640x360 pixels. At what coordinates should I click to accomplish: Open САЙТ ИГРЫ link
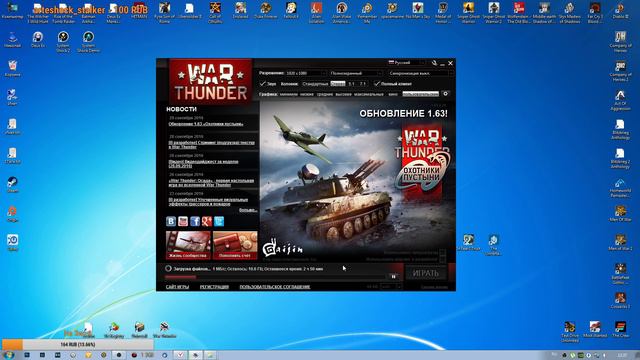coord(177,287)
